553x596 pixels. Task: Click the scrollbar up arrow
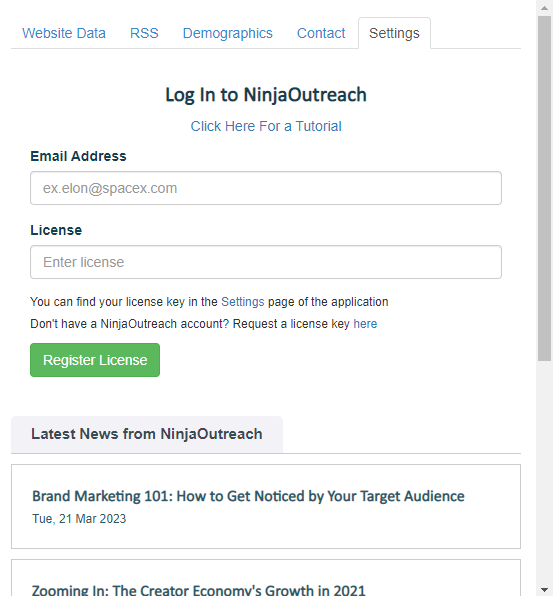(x=544, y=8)
